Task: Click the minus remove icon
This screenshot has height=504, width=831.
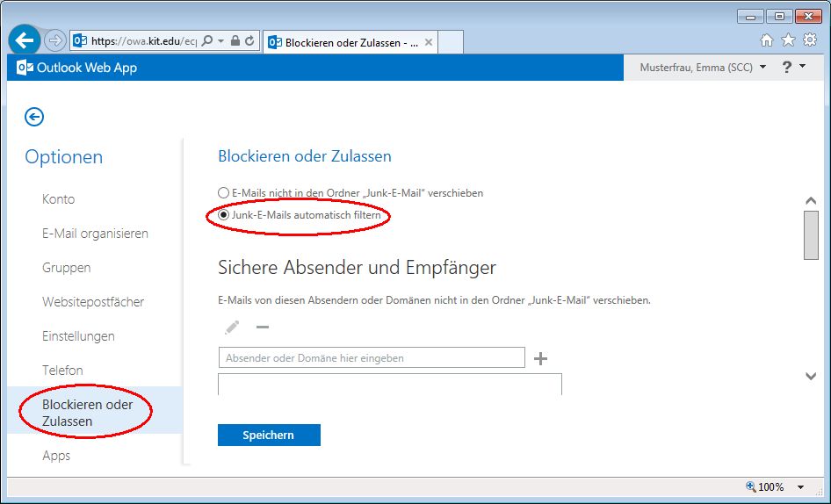Action: [x=262, y=328]
